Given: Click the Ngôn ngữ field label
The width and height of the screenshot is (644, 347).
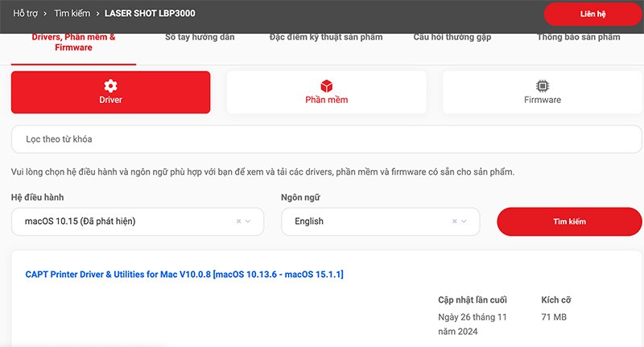Looking at the screenshot, I should click(300, 197).
